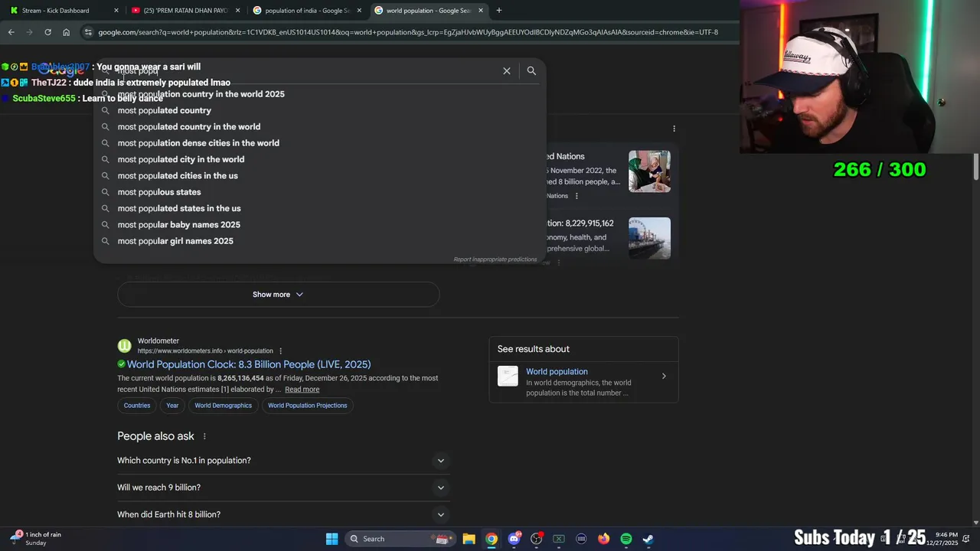The height and width of the screenshot is (551, 980).
Task: Clear the search box with X
Action: [507, 70]
